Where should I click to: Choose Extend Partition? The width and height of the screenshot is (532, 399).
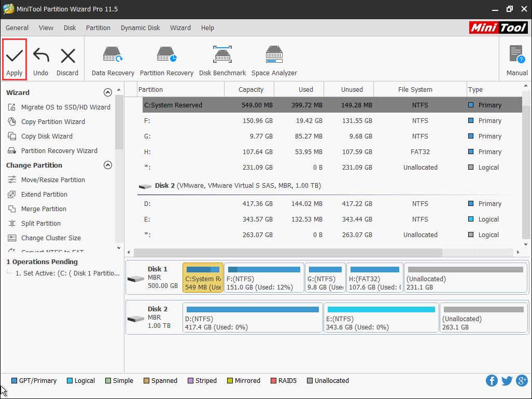pyautogui.click(x=37, y=194)
